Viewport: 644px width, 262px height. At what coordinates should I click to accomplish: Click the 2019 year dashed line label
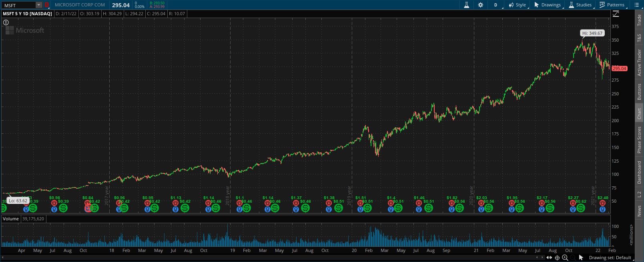click(x=349, y=195)
